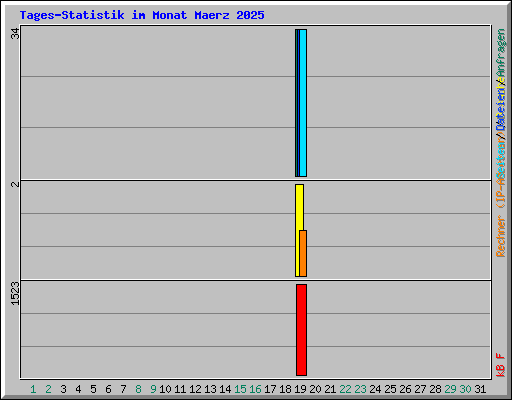Screen dimensions: 512x400
Task: Click day label 20 on x-axis
Action: pos(315,389)
